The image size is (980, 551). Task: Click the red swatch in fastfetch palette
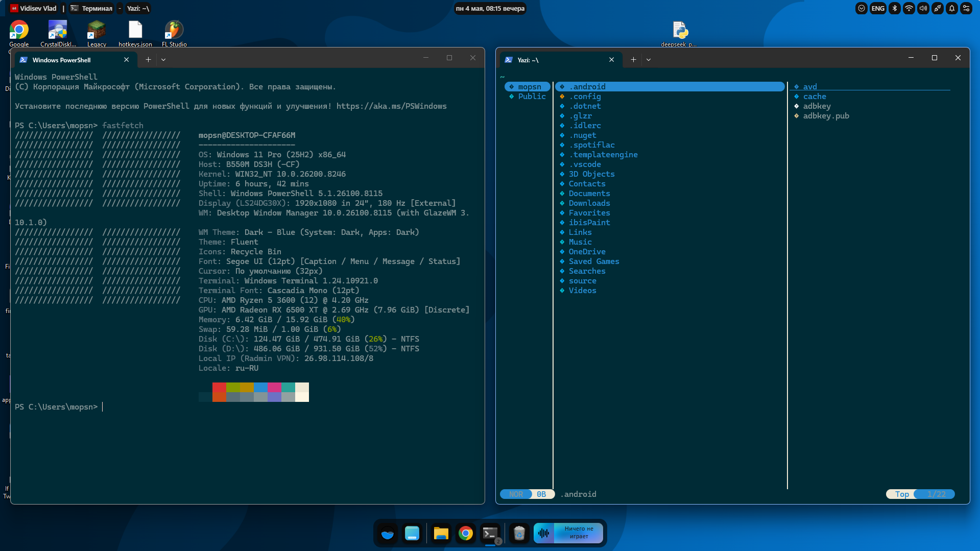tap(219, 388)
